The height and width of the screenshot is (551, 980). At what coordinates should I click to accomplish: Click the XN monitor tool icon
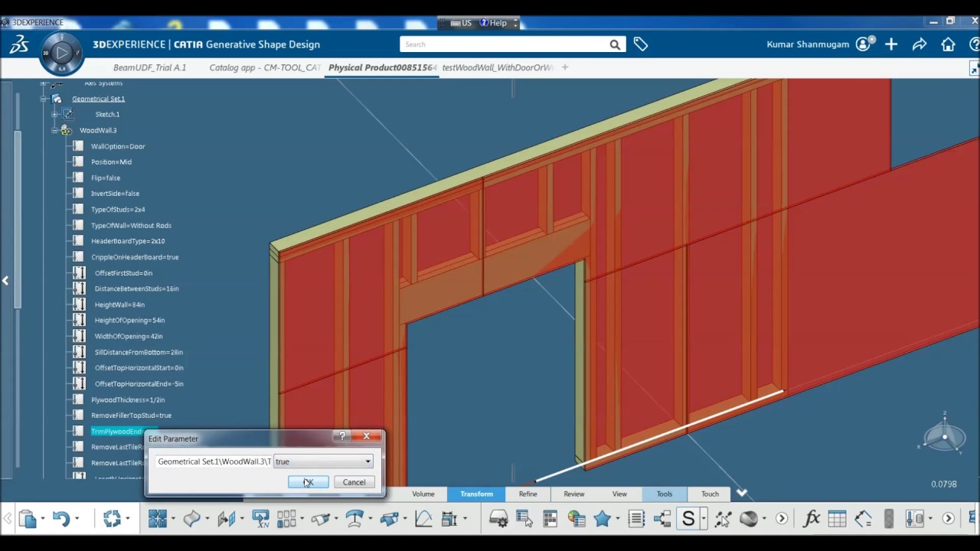(260, 519)
